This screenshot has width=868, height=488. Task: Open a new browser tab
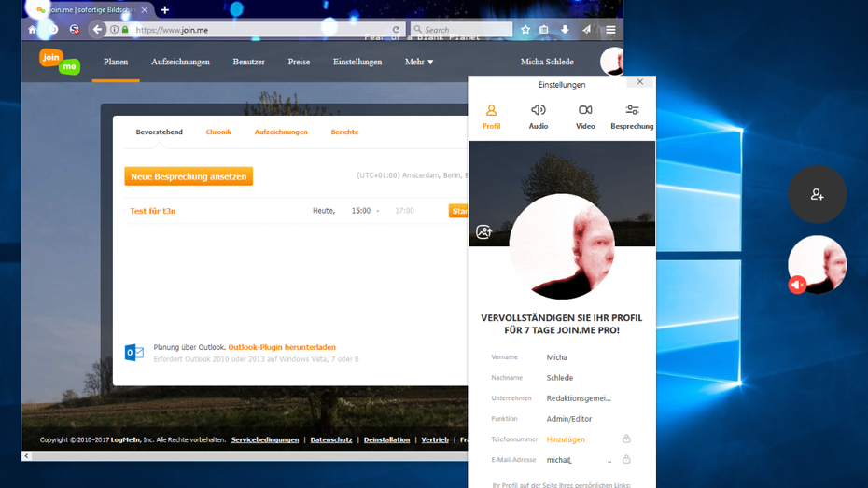pos(164,10)
